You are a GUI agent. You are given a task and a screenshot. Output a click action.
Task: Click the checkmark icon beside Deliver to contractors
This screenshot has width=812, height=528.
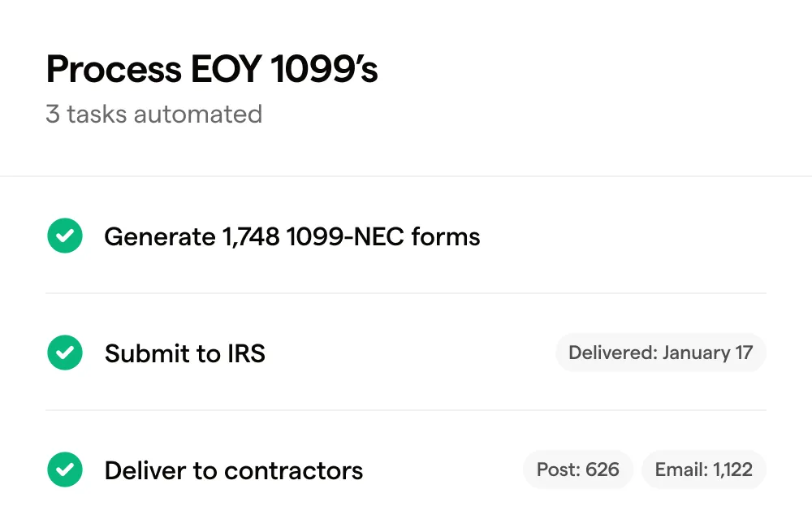(x=65, y=470)
